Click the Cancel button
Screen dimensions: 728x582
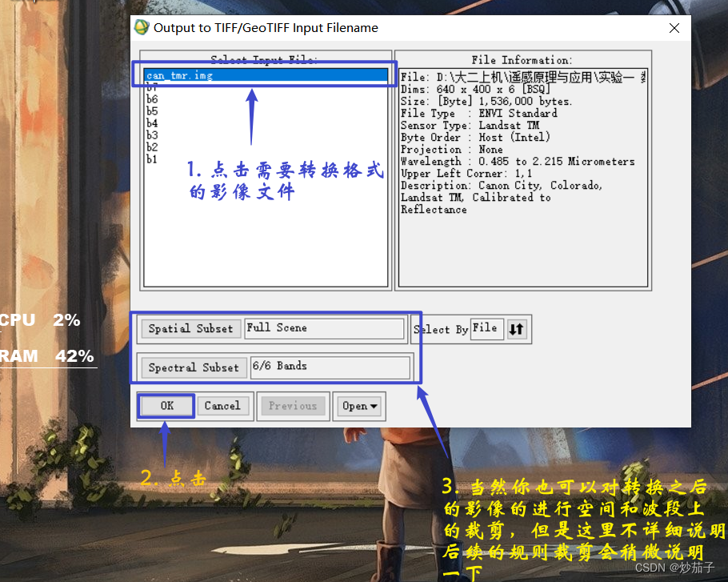point(223,406)
